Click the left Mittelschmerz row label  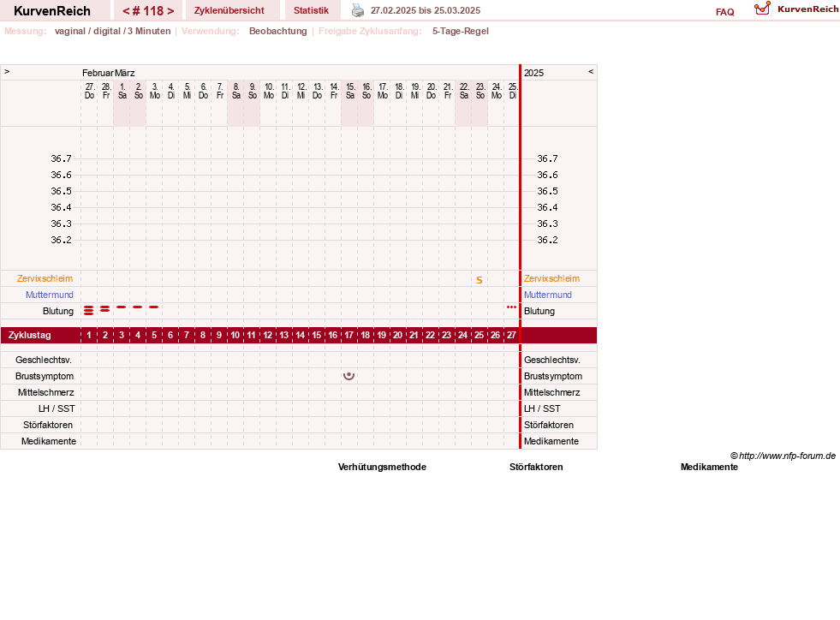click(x=46, y=392)
